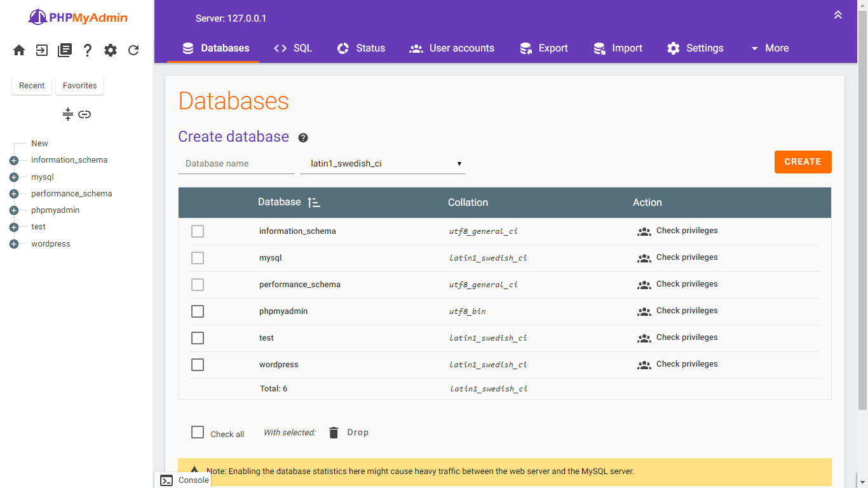Check the phpmyadmin database checkbox
Screen dimensions: 868x488
tap(198, 311)
